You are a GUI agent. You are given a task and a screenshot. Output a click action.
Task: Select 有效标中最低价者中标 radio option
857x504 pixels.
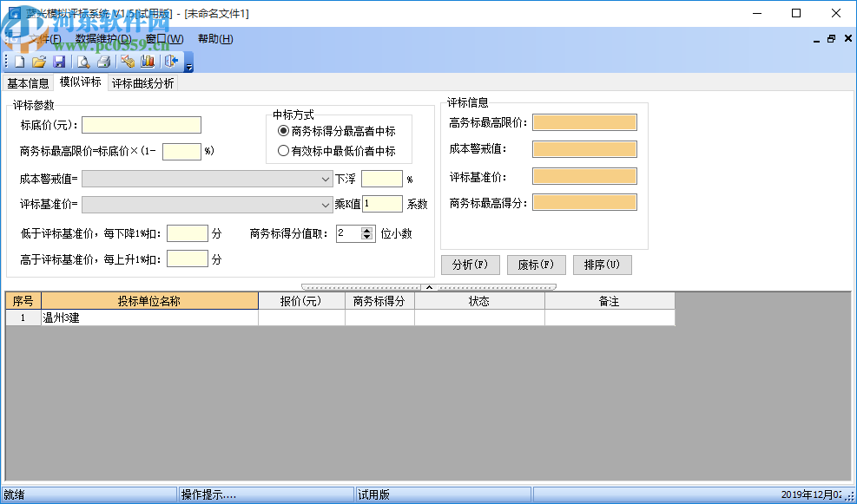(x=285, y=150)
